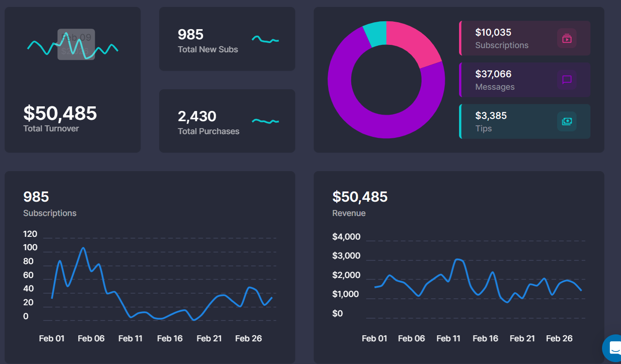
Task: Select the teal Tips donut segment
Action: [x=376, y=33]
